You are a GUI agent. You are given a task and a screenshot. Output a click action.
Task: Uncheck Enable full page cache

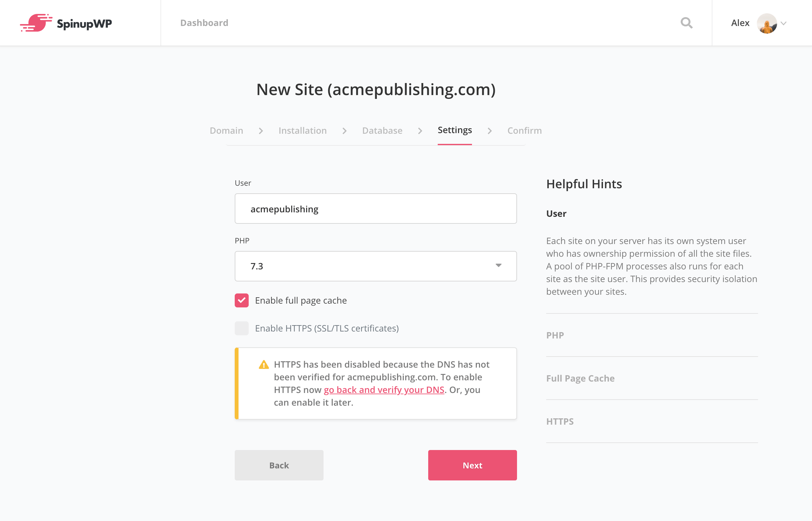pos(241,300)
